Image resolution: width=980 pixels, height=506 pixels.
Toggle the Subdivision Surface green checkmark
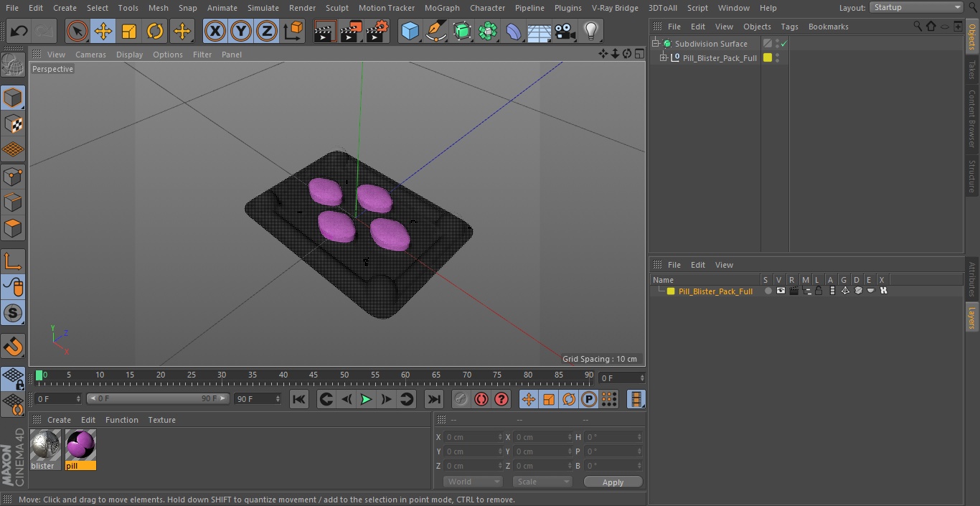click(x=784, y=44)
